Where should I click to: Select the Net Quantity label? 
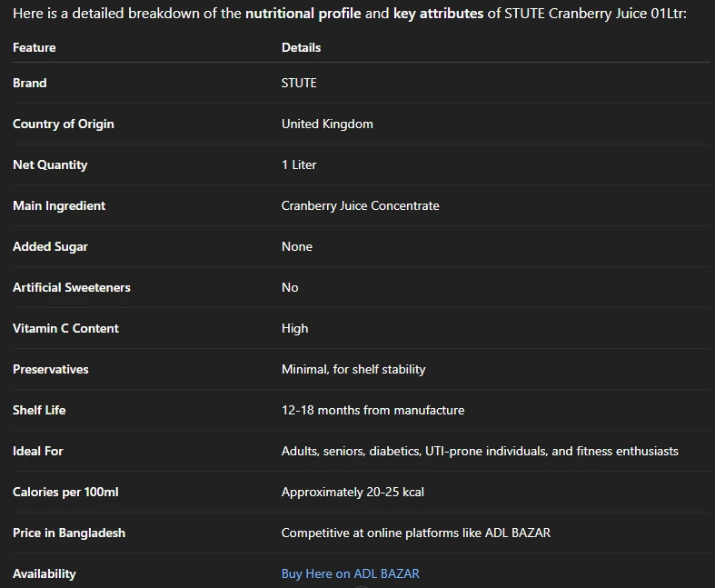click(x=50, y=164)
